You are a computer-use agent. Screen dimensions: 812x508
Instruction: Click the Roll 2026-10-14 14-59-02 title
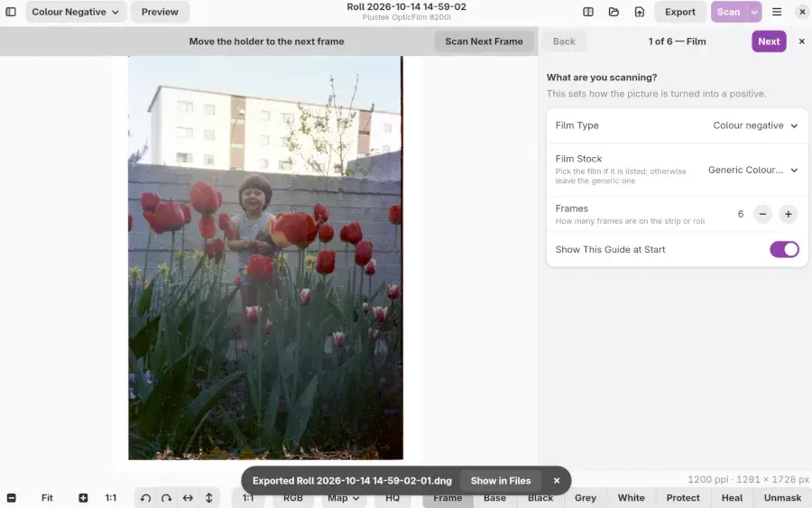[x=407, y=6]
